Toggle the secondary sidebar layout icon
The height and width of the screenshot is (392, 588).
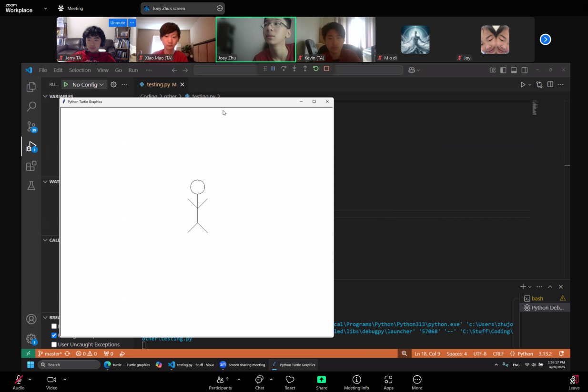pos(525,70)
